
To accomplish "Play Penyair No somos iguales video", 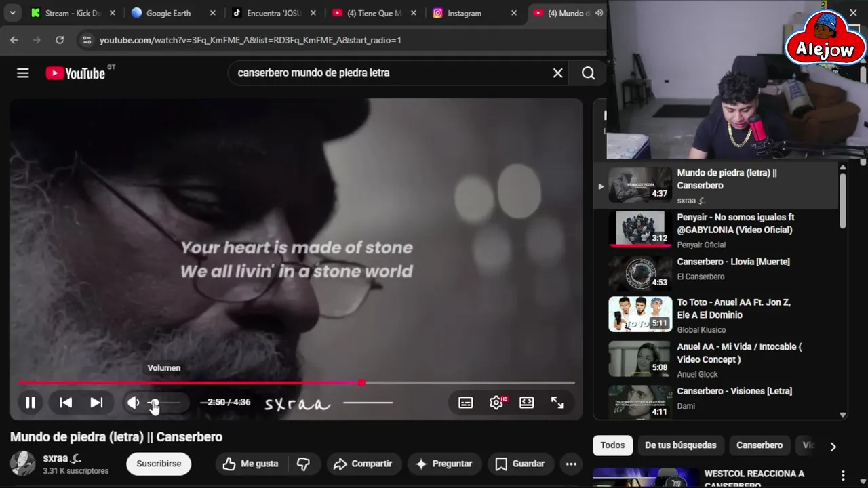I will pyautogui.click(x=640, y=228).
